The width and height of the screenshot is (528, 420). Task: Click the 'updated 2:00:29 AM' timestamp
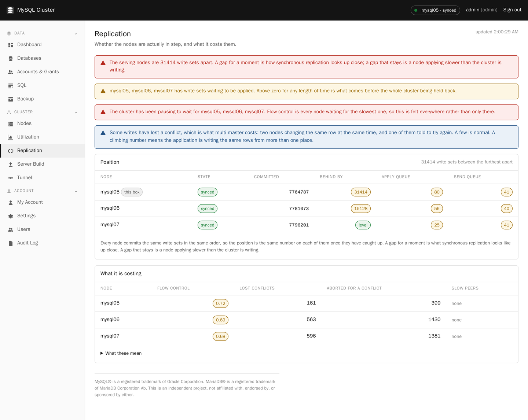coord(497,32)
